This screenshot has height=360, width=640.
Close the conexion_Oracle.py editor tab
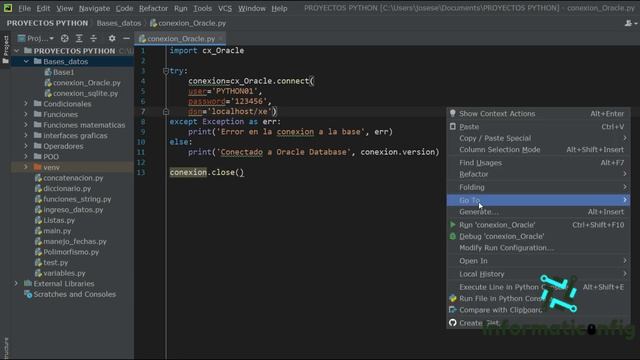tap(221, 39)
